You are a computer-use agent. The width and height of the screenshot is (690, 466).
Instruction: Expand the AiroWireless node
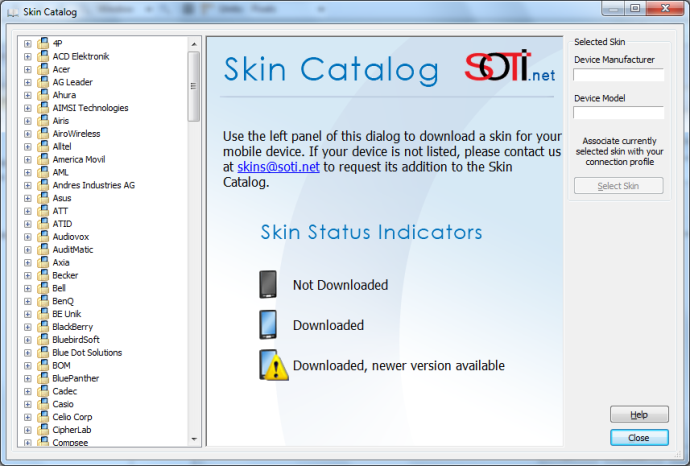28,134
